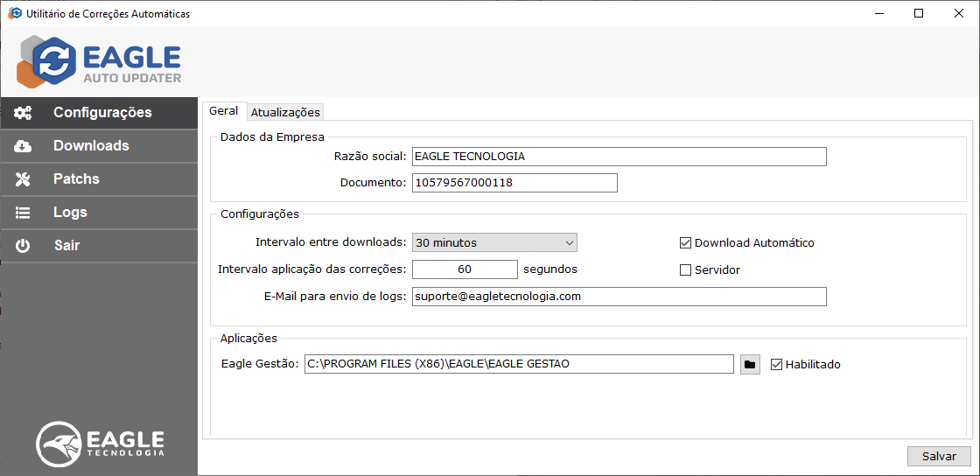Click the Eagle Tecnologia sidebar logo
Viewport: 980px width, 476px height.
(x=100, y=443)
